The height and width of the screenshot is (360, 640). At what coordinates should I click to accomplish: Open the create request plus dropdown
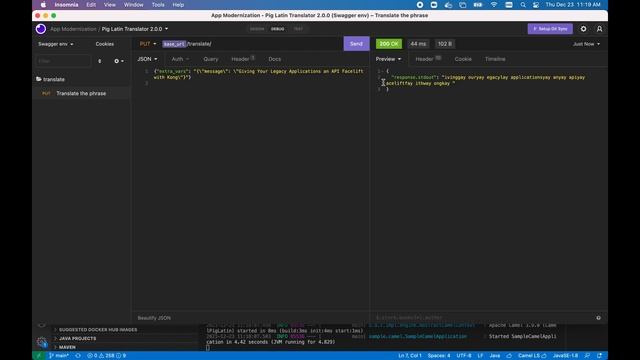119,61
